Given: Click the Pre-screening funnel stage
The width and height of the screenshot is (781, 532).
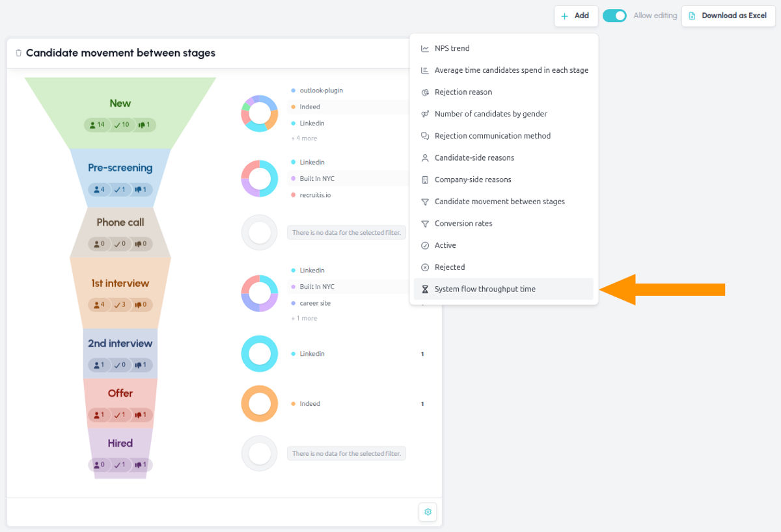Looking at the screenshot, I should [x=120, y=178].
